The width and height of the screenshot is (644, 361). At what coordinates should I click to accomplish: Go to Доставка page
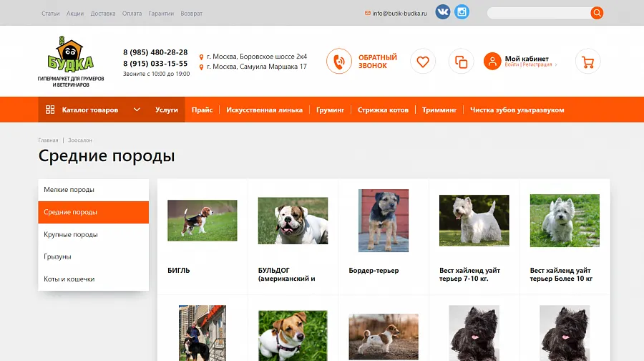(103, 14)
